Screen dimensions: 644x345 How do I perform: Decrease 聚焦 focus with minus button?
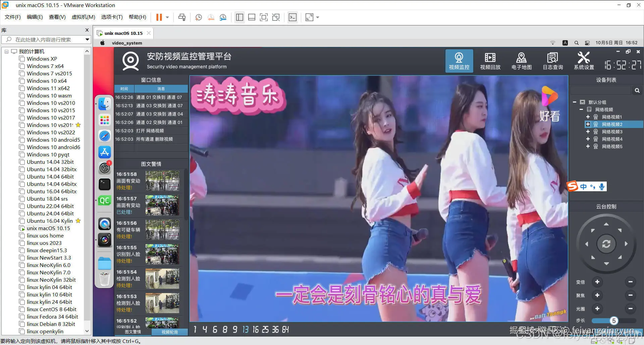pos(630,295)
